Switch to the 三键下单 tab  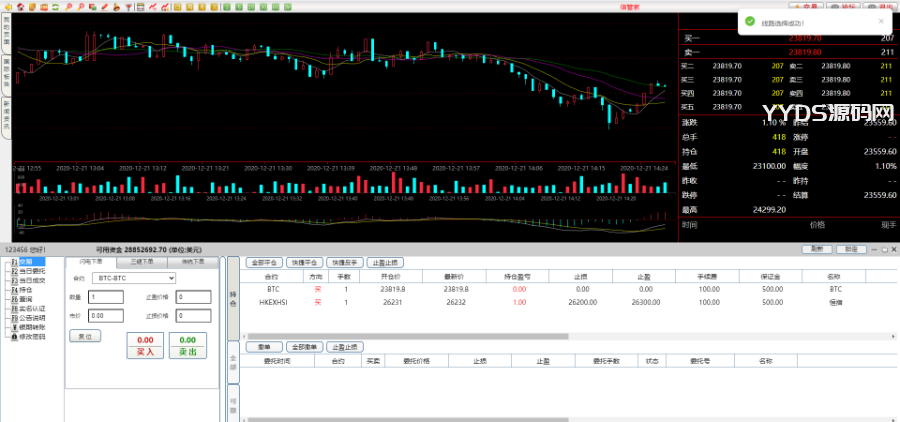coord(142,261)
